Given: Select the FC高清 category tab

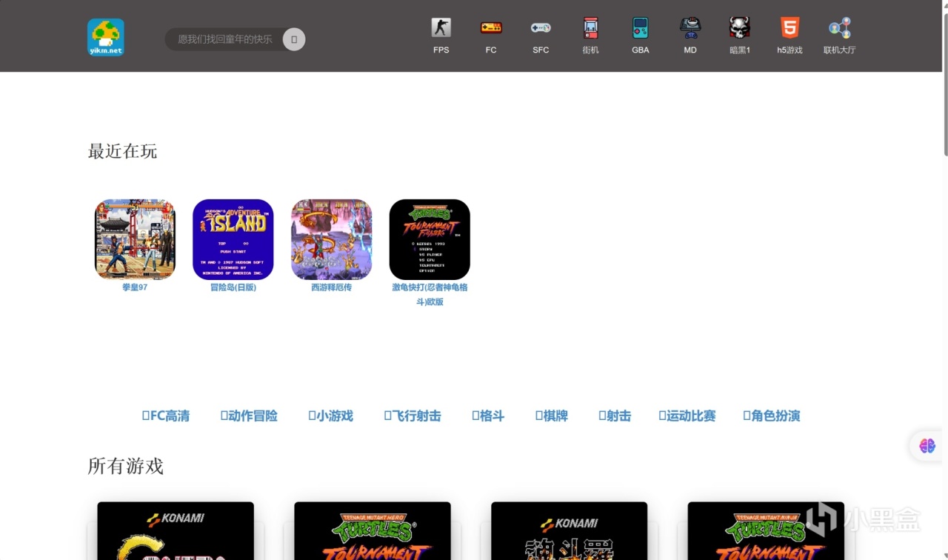Looking at the screenshot, I should [166, 416].
